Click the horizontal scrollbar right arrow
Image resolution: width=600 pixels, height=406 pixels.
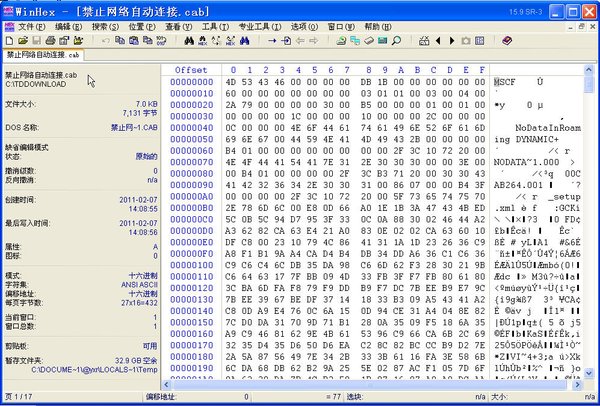(578, 385)
